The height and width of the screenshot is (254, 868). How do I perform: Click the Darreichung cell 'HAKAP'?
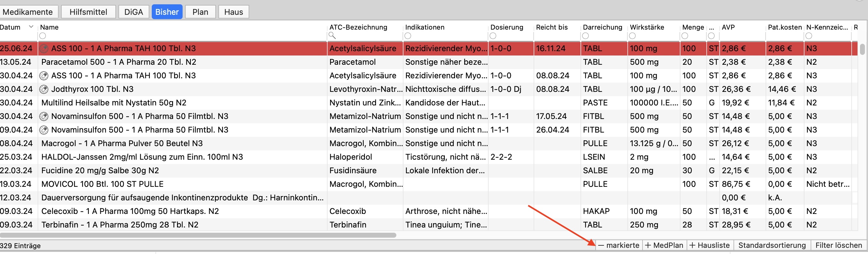tap(596, 211)
